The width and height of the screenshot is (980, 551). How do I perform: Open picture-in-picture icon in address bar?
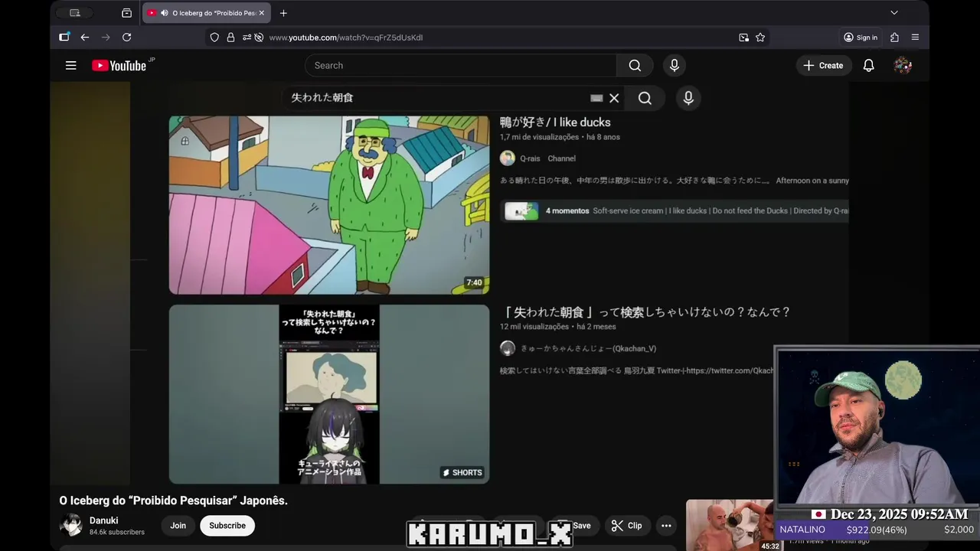[x=743, y=37]
